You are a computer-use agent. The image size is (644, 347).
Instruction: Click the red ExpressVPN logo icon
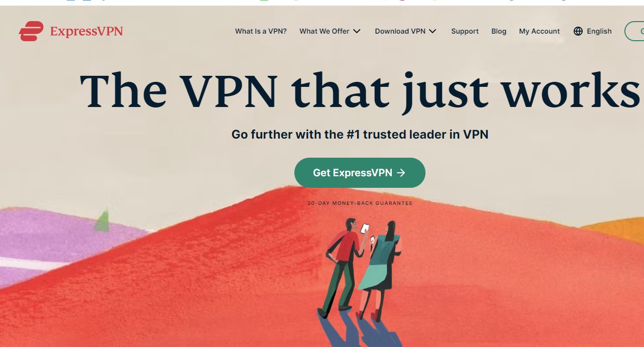(31, 31)
